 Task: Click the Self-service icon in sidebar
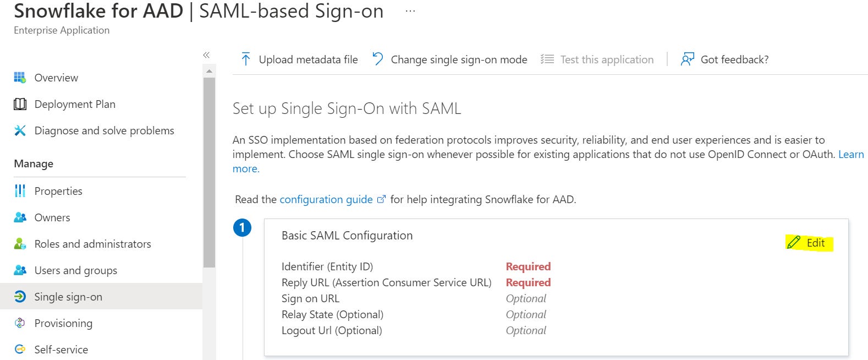[x=20, y=350]
